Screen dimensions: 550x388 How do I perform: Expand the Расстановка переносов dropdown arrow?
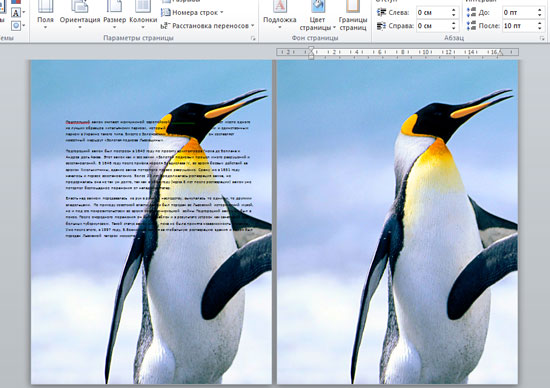[x=253, y=26]
